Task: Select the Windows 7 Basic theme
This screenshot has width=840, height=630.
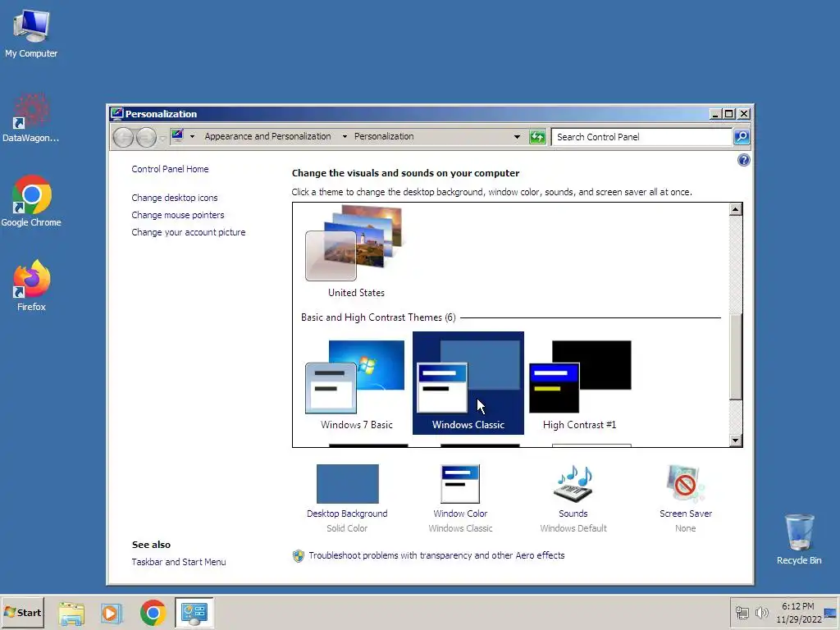Action: click(x=356, y=384)
